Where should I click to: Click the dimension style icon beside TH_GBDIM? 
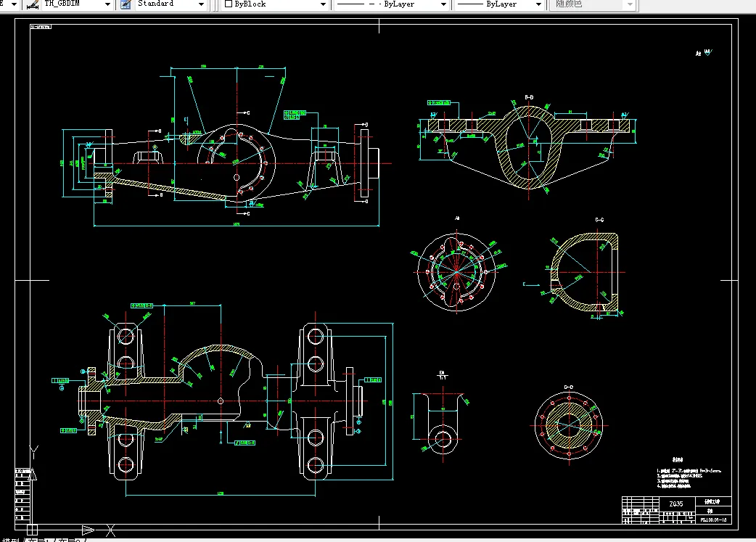[x=33, y=4]
